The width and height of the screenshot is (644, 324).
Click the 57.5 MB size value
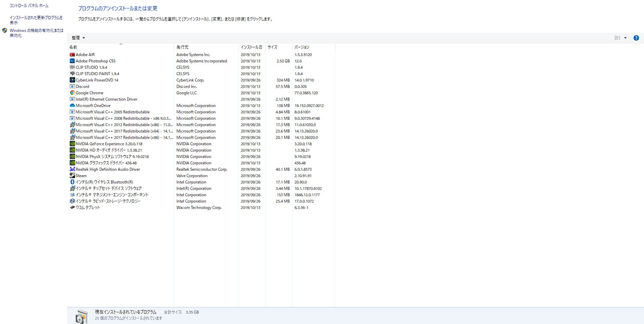[283, 86]
